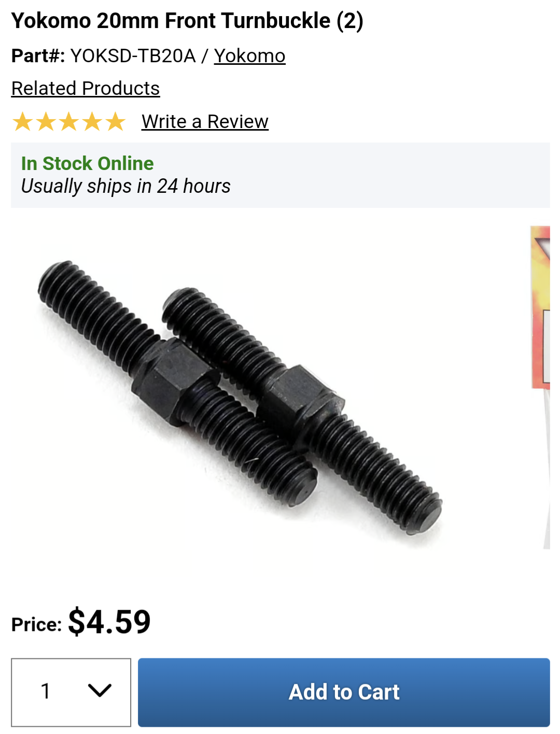This screenshot has width=560, height=734.
Task: Click the Price: label
Action: [x=37, y=625]
